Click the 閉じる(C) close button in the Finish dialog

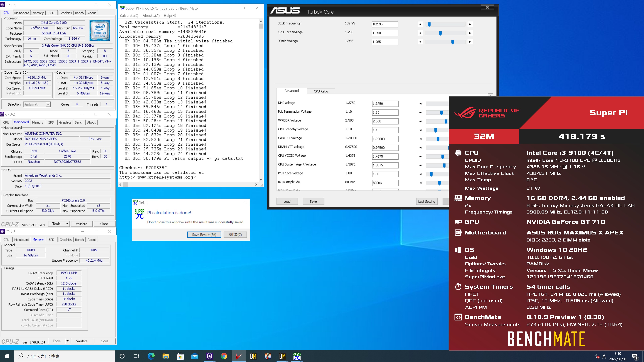(x=235, y=235)
